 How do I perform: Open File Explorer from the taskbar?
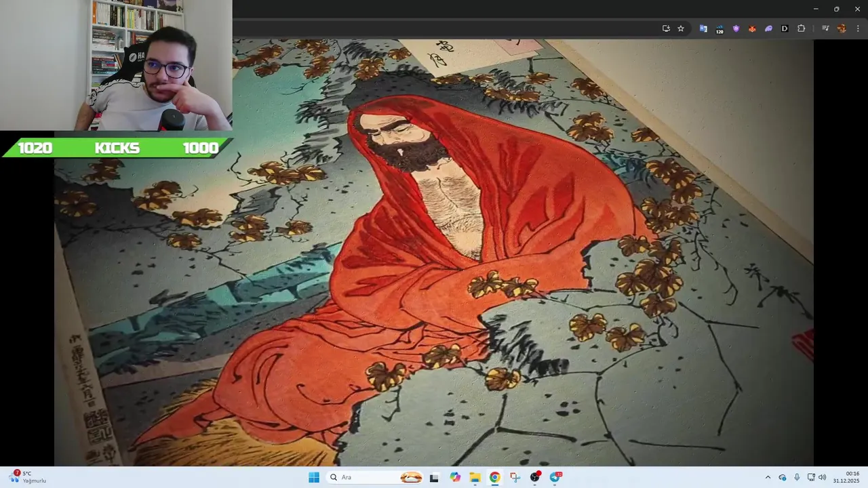pyautogui.click(x=475, y=477)
